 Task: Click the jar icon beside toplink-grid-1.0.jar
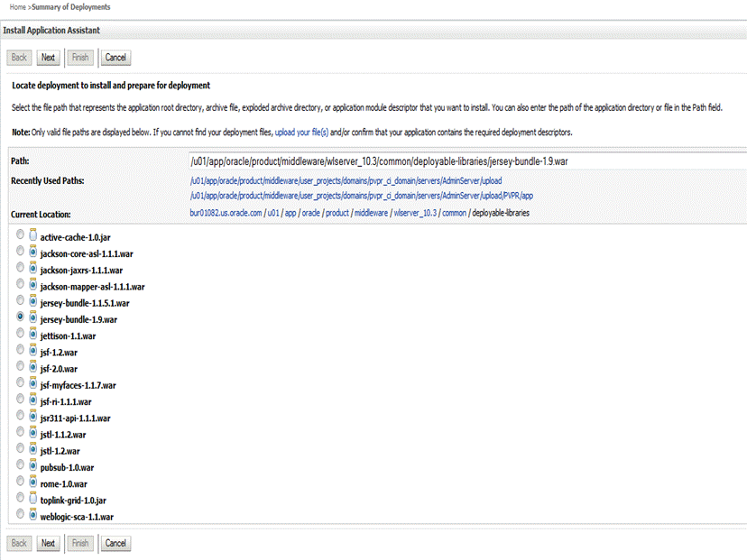point(32,498)
